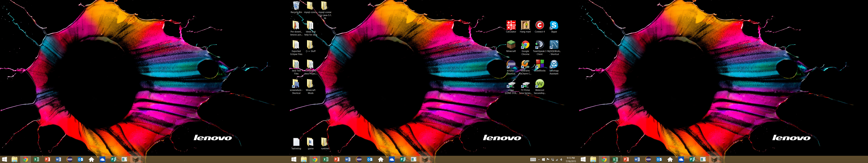The width and height of the screenshot is (868, 163).
Task: Launch the Minecraft grass block desktop icon
Action: (x=511, y=46)
